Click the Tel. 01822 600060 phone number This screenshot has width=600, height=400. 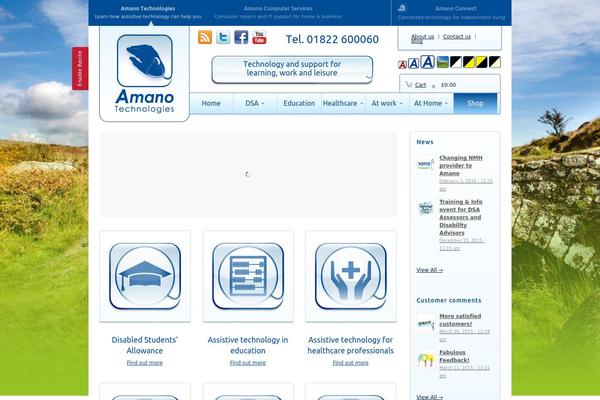point(332,39)
